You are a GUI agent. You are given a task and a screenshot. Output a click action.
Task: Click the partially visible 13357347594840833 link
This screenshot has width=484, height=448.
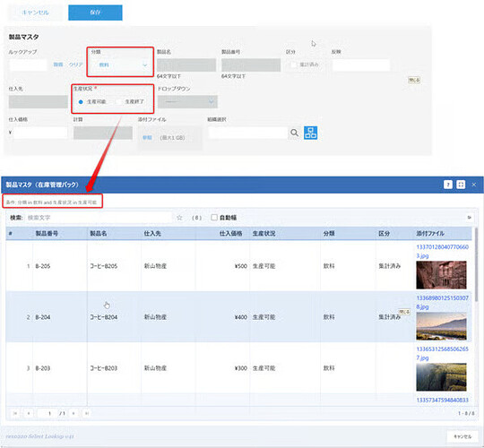click(x=443, y=401)
